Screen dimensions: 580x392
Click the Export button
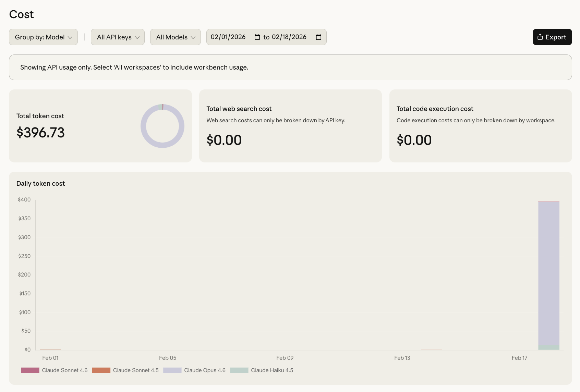click(x=552, y=37)
